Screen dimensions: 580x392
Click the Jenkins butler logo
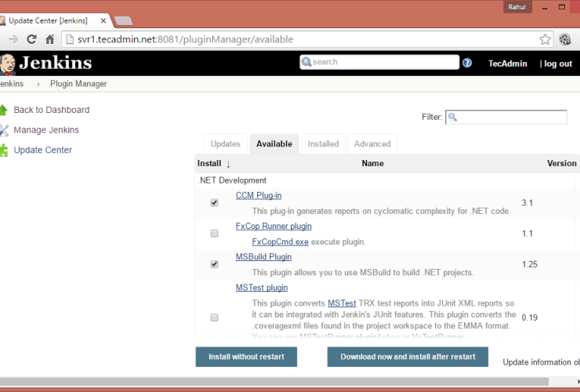tap(7, 64)
